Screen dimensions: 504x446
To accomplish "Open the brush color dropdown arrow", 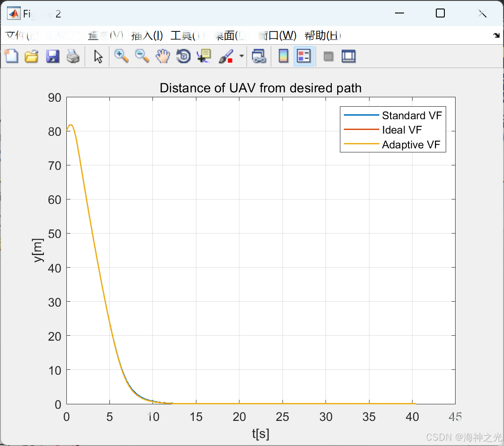I will click(241, 56).
